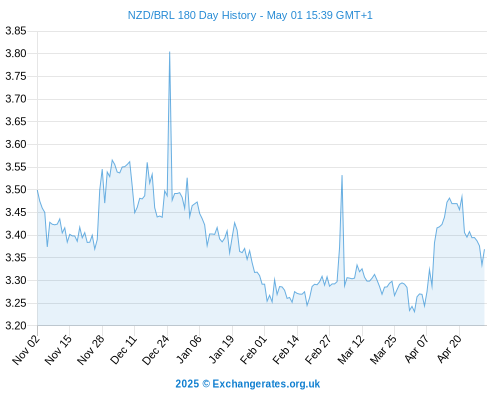The height and width of the screenshot is (400, 495).
Task: Click the NZD/BRL 180 Day History title
Action: (250, 15)
